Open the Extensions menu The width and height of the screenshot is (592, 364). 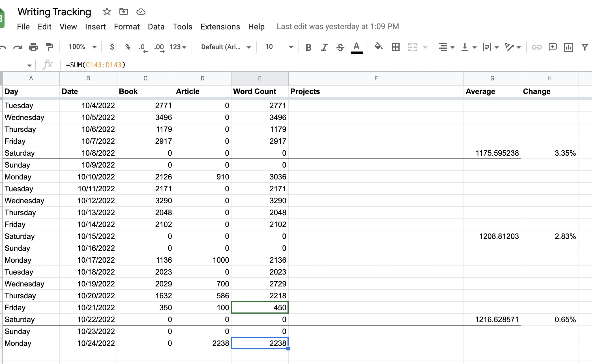coord(220,27)
